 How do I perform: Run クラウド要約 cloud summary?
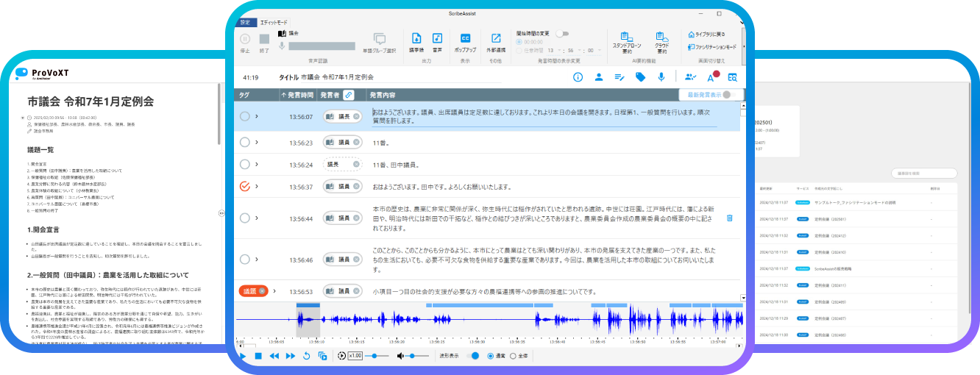pyautogui.click(x=661, y=38)
